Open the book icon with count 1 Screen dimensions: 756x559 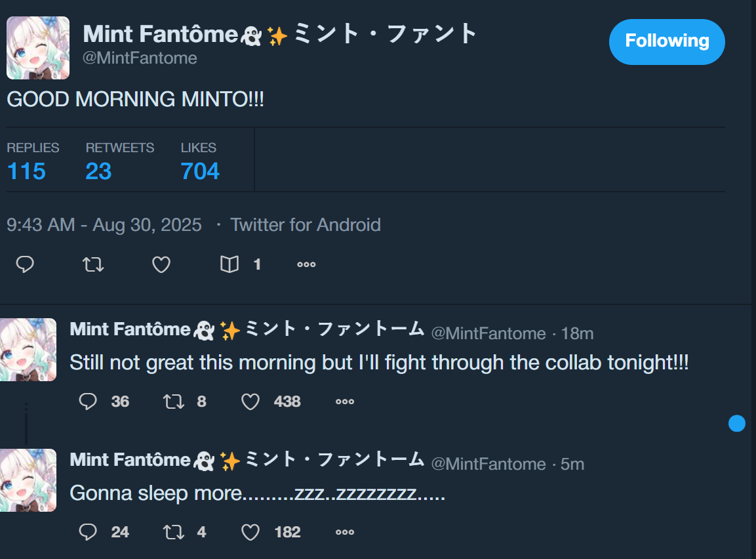pos(229,264)
